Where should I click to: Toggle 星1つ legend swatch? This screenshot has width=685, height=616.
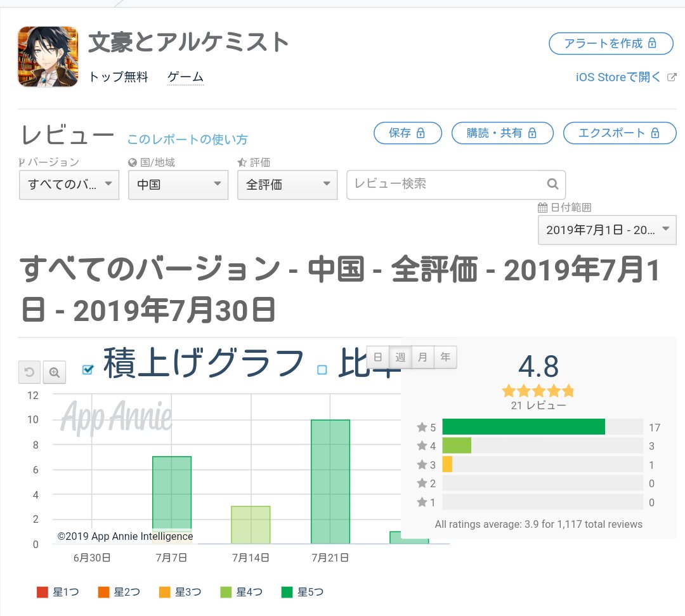pyautogui.click(x=42, y=593)
